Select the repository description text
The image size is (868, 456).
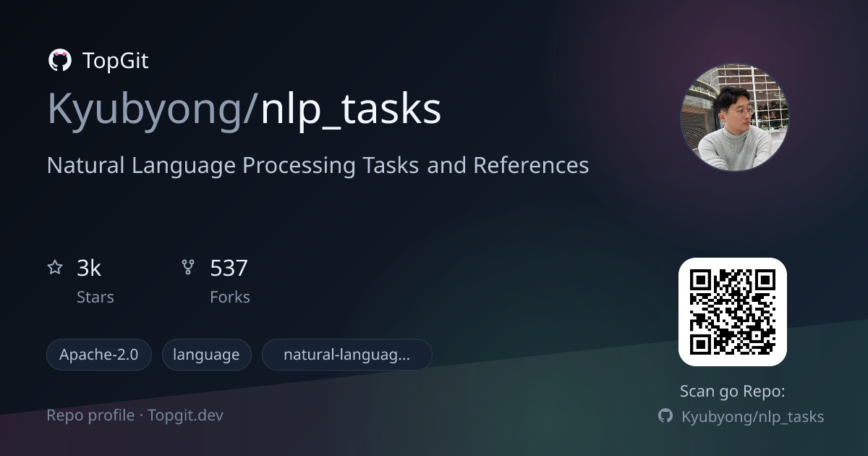pos(318,165)
